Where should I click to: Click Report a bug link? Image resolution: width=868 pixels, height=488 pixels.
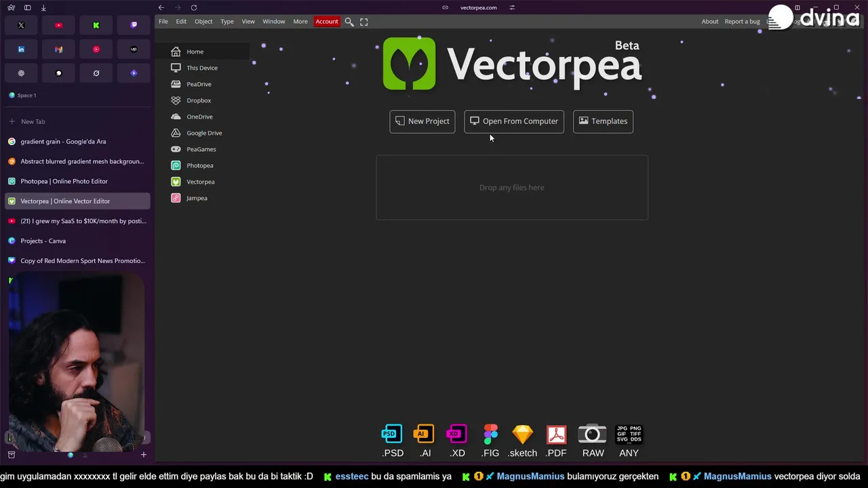pyautogui.click(x=742, y=22)
